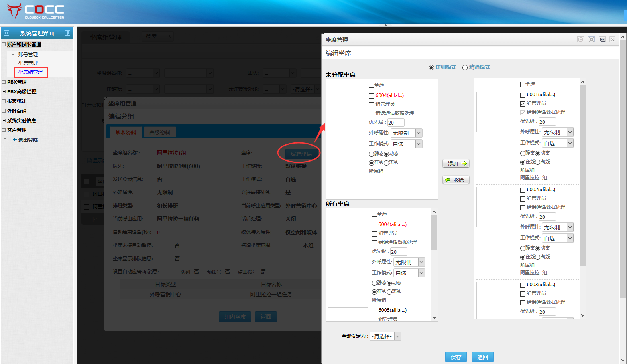This screenshot has width=627, height=364.
Task: Click the 添加 button
Action: (456, 164)
